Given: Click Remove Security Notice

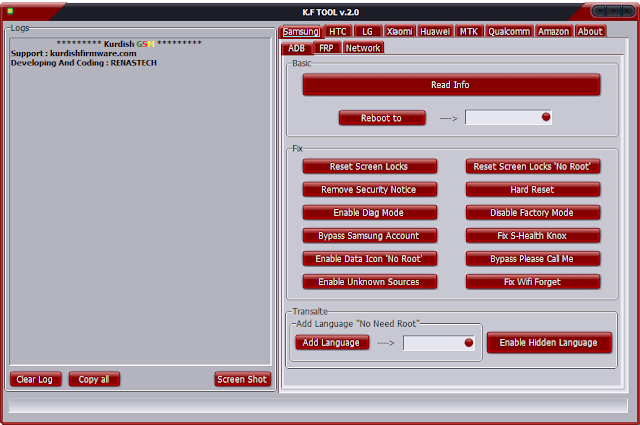Looking at the screenshot, I should (369, 189).
